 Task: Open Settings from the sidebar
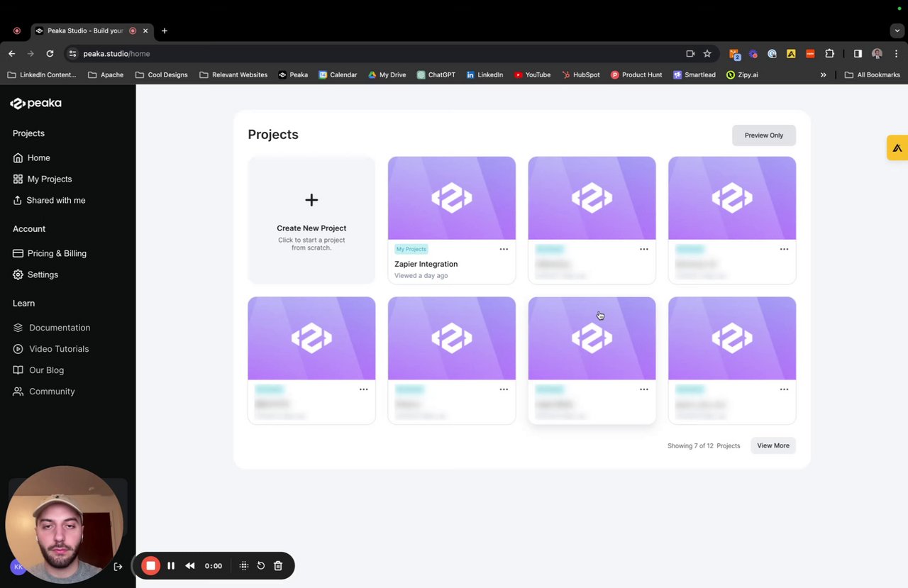tap(35, 274)
